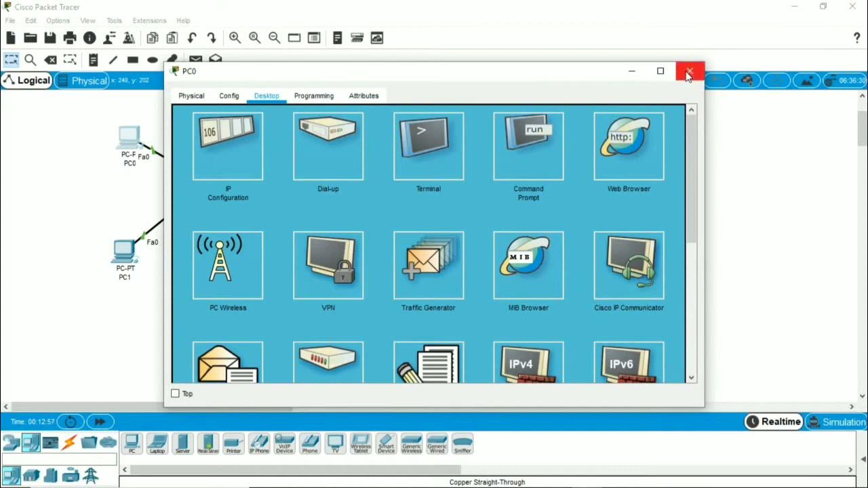Switch to the Config tab
This screenshot has height=488, width=868.
coord(229,96)
